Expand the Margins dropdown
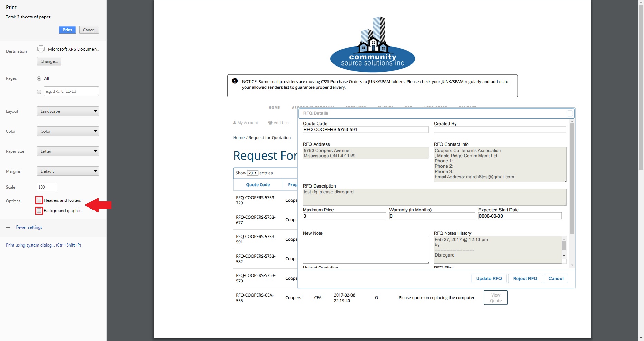644x341 pixels. click(68, 171)
